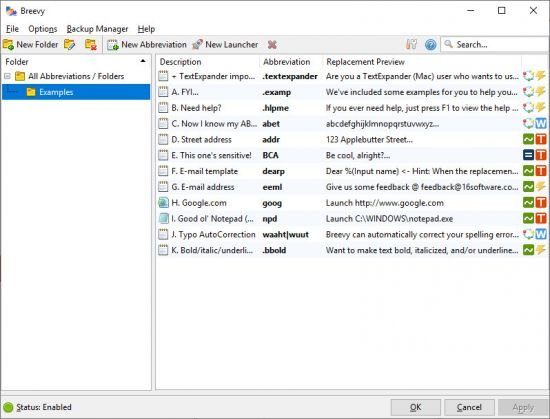This screenshot has width=550, height=419.
Task: Select the Examples folder in tree
Action: [56, 92]
